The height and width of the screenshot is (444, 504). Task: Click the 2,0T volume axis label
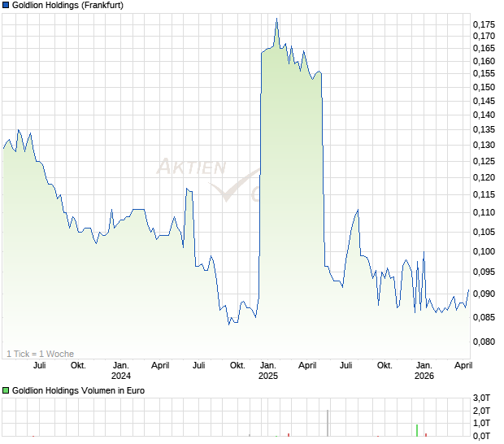[481, 411]
